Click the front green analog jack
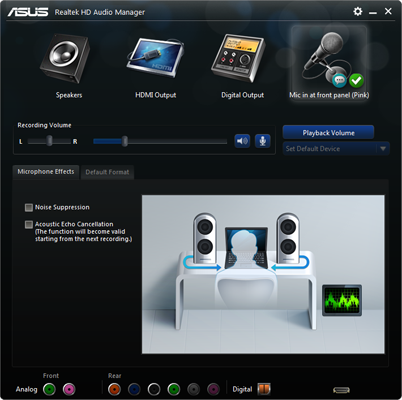402x400 pixels. coord(49,389)
